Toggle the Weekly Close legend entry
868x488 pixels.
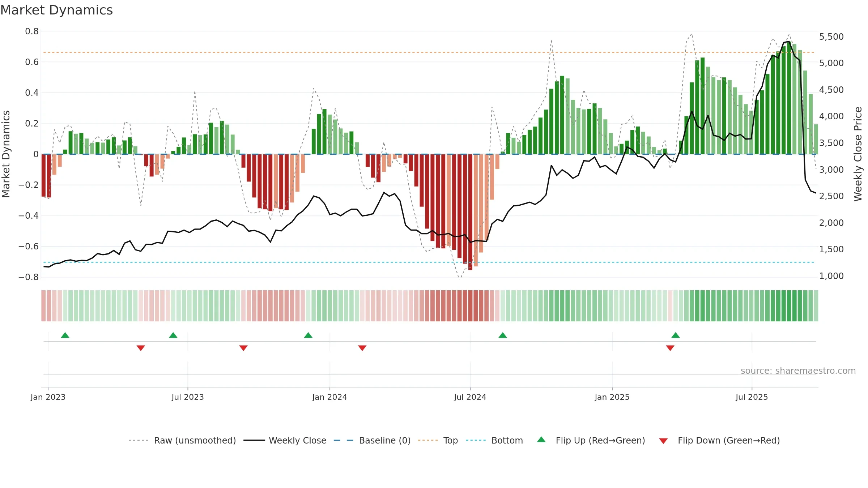point(285,440)
